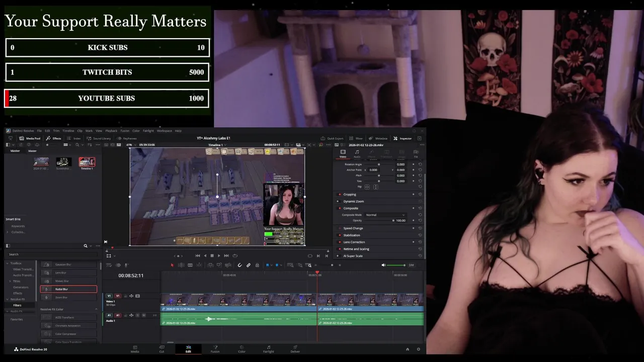Open the viewer zoom 41% dropdown
The height and width of the screenshot is (362, 644).
click(131, 145)
